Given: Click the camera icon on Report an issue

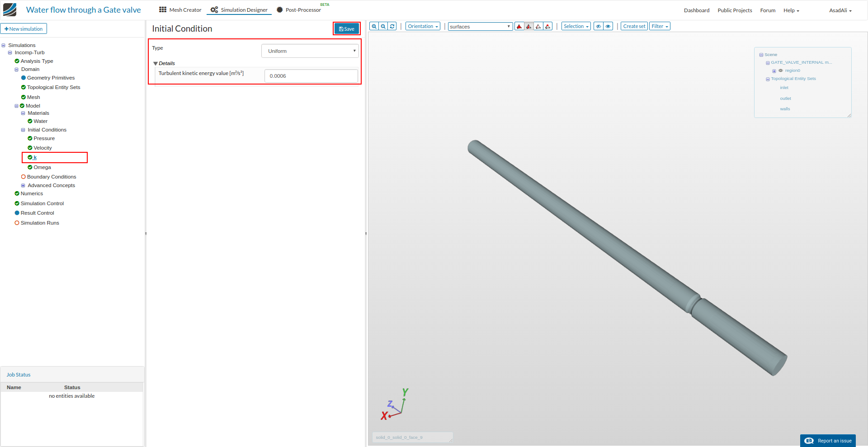Looking at the screenshot, I should [x=809, y=441].
